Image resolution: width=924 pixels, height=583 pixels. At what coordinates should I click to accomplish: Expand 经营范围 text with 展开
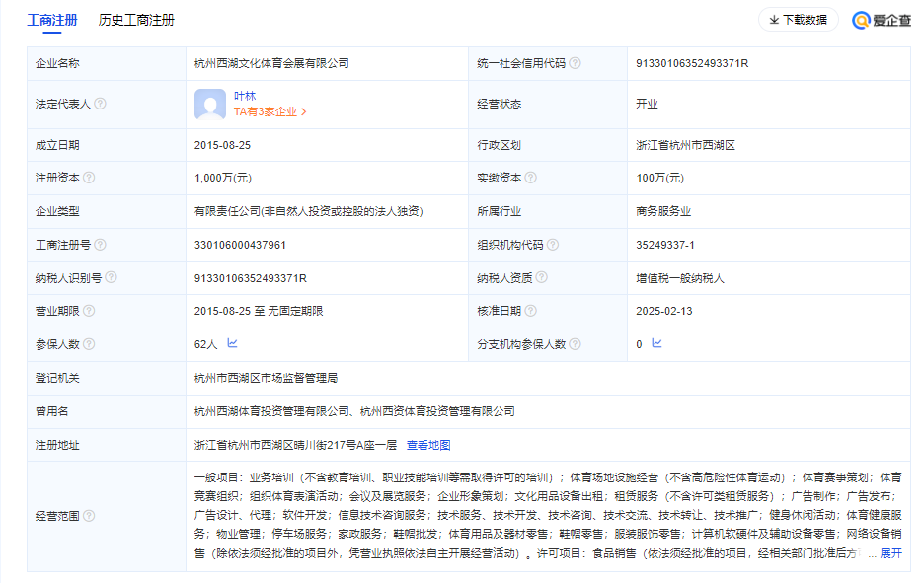(891, 553)
